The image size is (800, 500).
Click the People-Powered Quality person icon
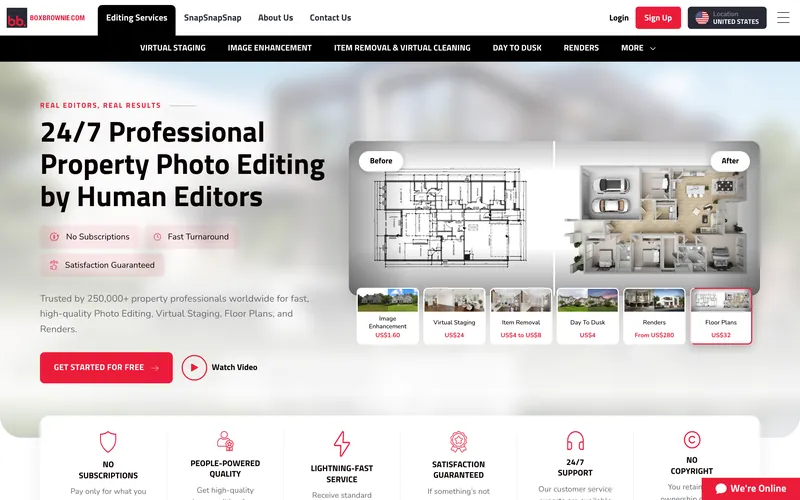point(225,441)
